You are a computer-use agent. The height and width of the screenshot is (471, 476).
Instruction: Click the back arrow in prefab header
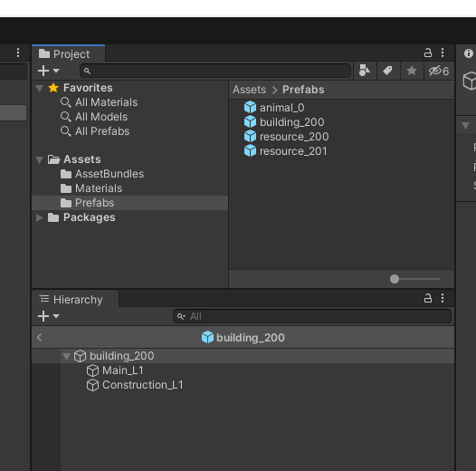(x=39, y=338)
